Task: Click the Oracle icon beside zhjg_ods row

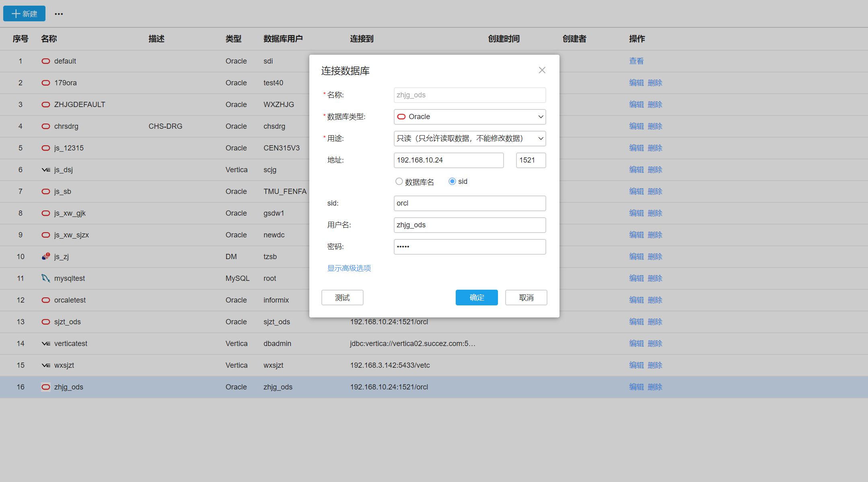Action: point(46,387)
